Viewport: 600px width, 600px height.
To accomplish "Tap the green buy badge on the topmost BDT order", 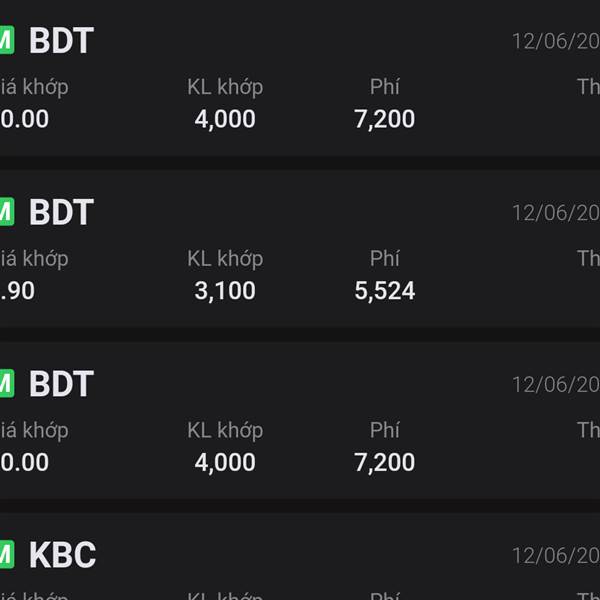I will tap(7, 40).
